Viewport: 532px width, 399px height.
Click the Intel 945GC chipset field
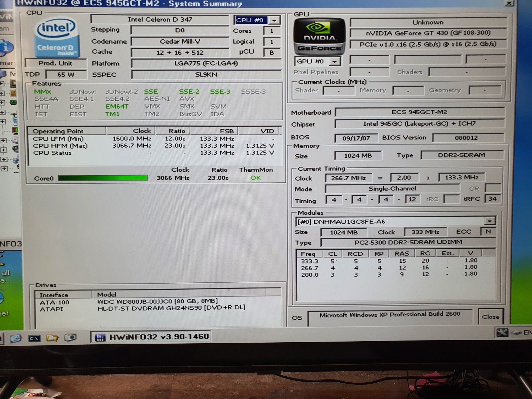(419, 124)
